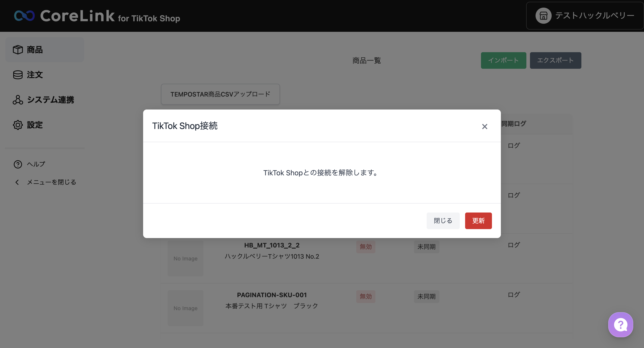The image size is (644, 348).
Task: Click the help question-mark circle icon
Action: point(18,164)
